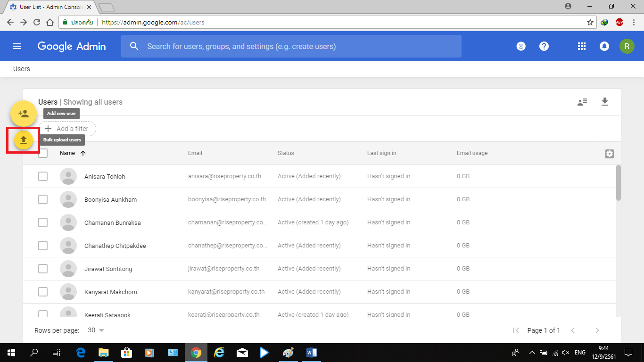Image resolution: width=644 pixels, height=362 pixels.
Task: Open the manage columns gear icon
Action: click(x=609, y=154)
